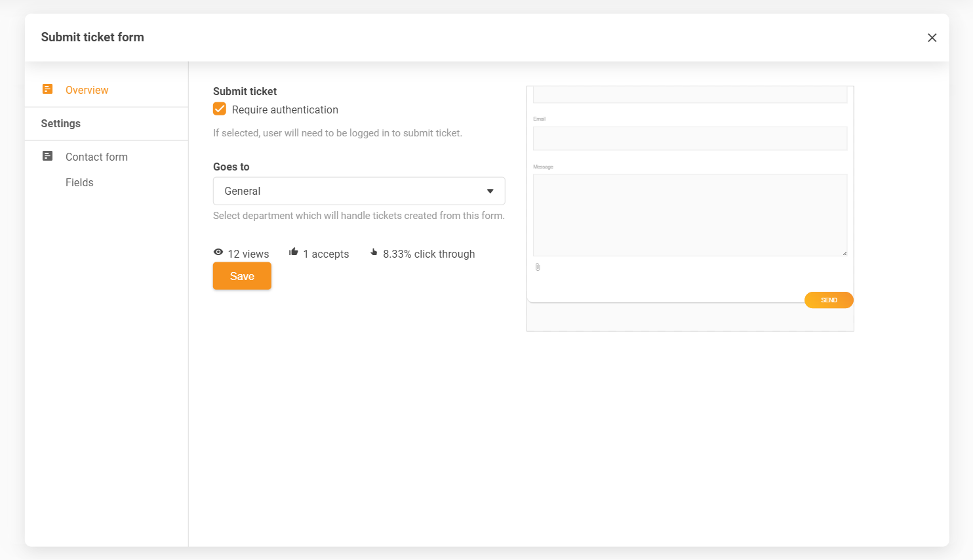The image size is (973, 560).
Task: Save the ticket form settings
Action: pyautogui.click(x=242, y=276)
